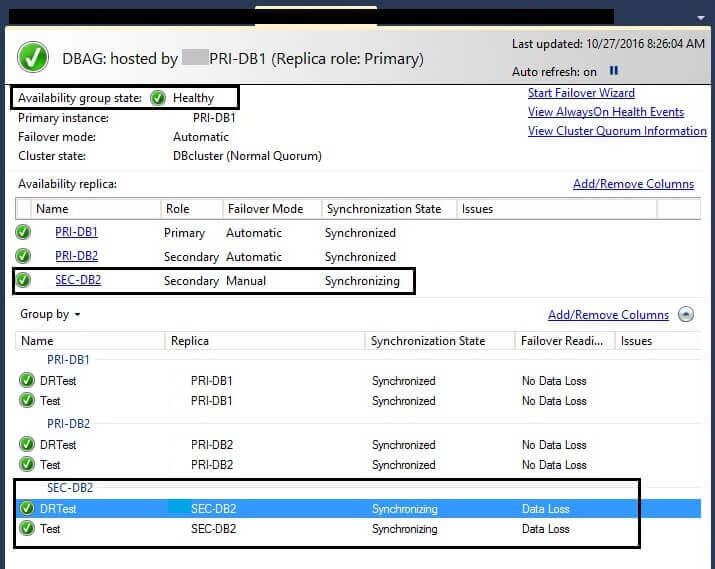Sort by the Synchronization State replica column header
Image resolution: width=715 pixels, height=569 pixels.
tap(383, 209)
